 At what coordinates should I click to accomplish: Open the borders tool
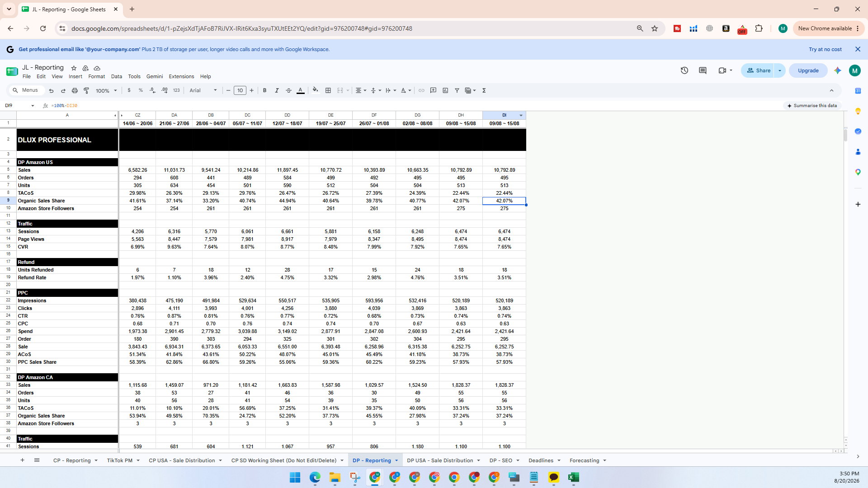(x=328, y=90)
